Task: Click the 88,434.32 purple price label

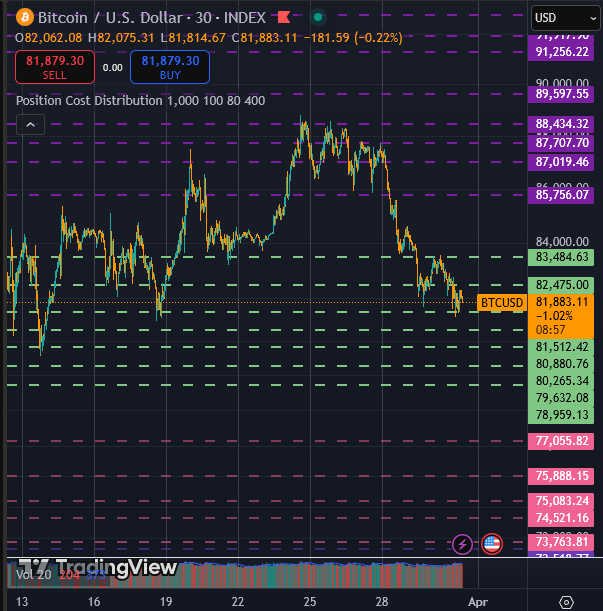Action: coord(561,124)
